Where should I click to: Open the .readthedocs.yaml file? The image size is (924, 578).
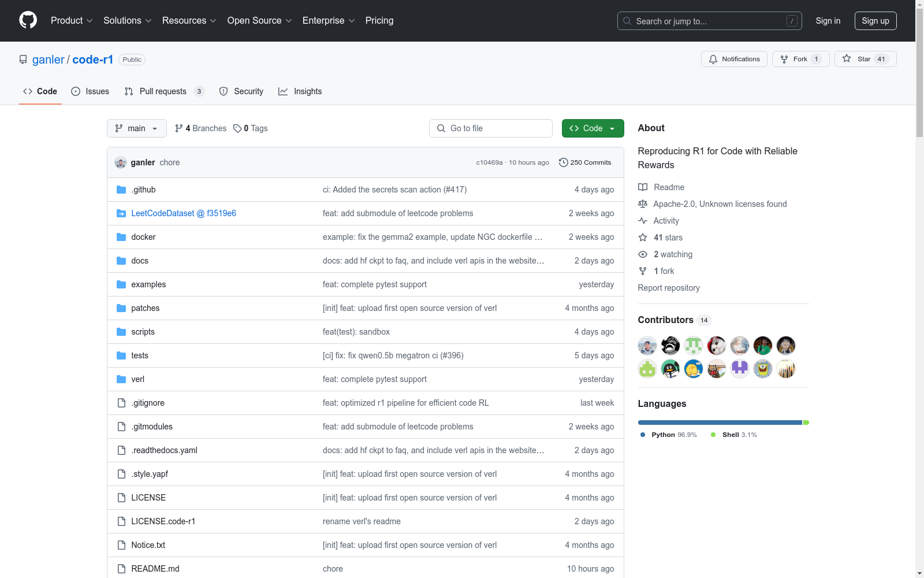[x=164, y=450]
